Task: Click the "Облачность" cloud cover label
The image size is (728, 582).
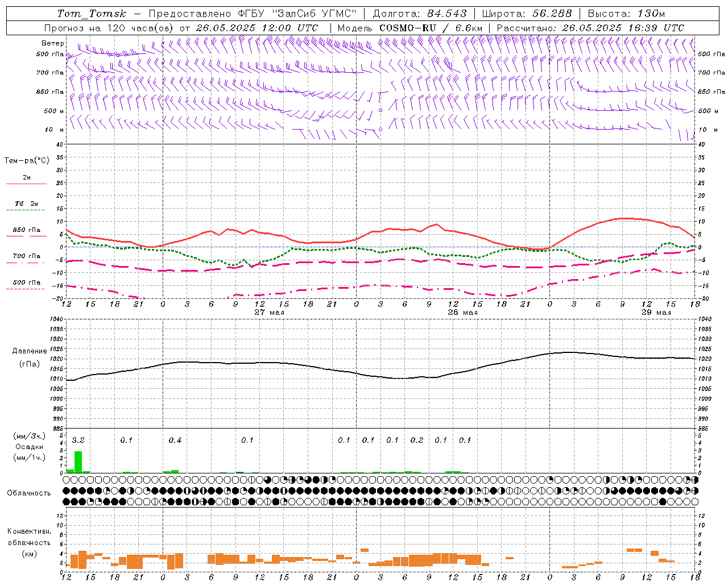Action: coord(29,493)
